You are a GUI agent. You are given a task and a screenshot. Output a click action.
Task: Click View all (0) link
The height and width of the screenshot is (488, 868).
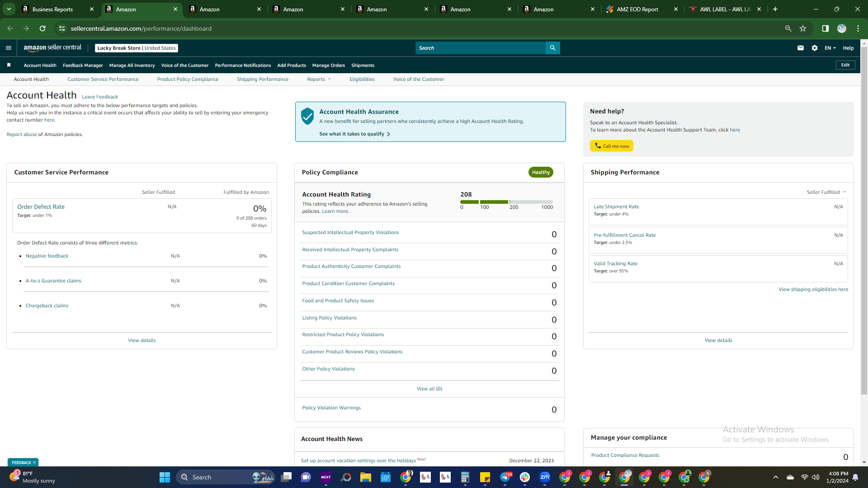click(429, 389)
